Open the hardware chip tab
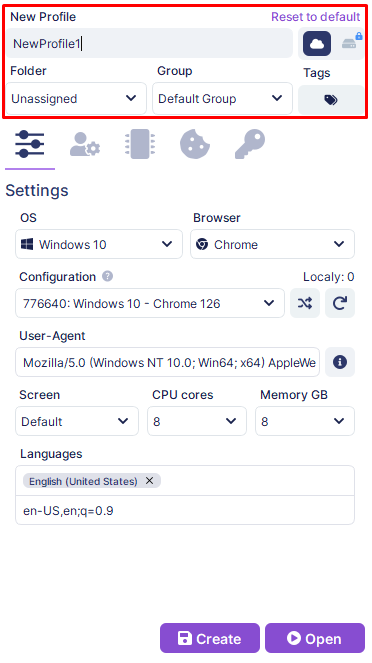 point(140,144)
